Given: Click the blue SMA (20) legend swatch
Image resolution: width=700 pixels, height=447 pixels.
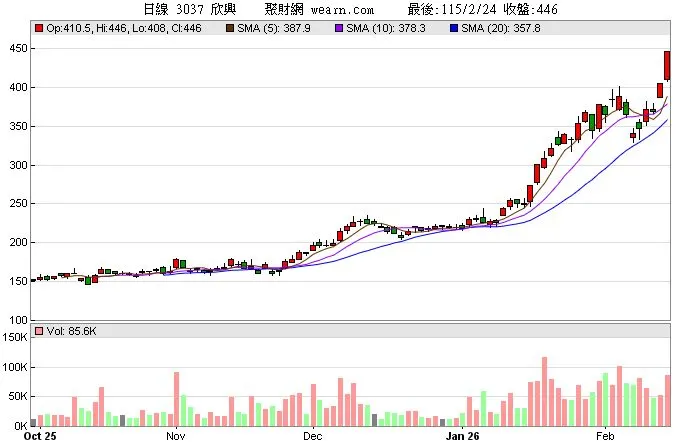Looking at the screenshot, I should (x=454, y=29).
